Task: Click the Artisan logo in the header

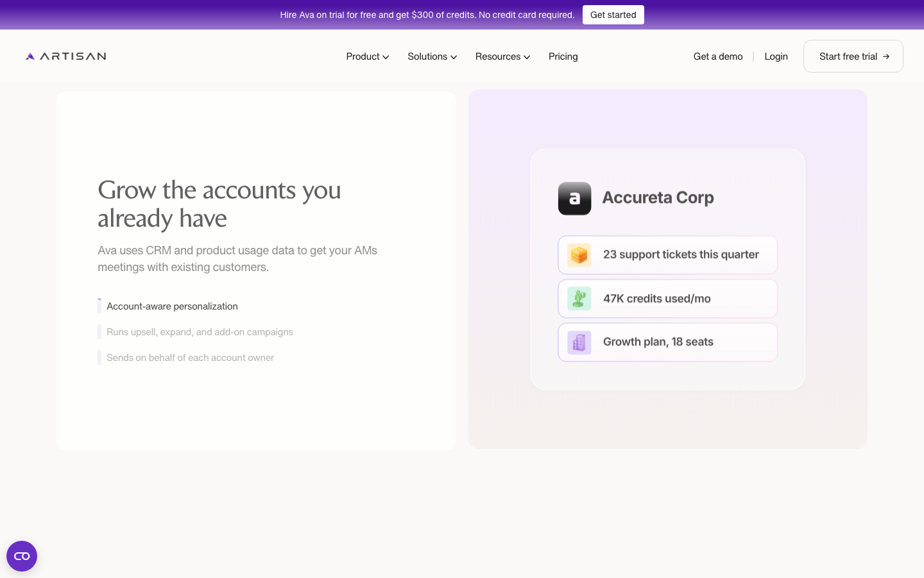Action: pyautogui.click(x=65, y=57)
